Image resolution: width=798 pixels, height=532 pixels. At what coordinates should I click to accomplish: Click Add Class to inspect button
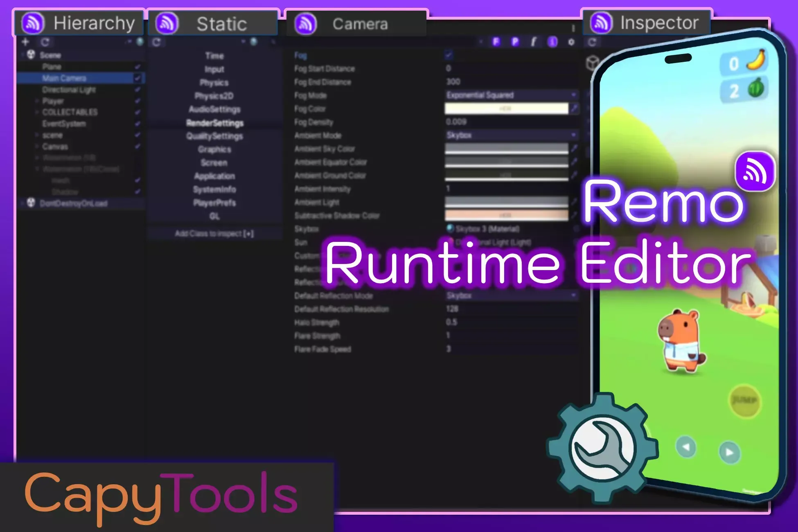214,234
